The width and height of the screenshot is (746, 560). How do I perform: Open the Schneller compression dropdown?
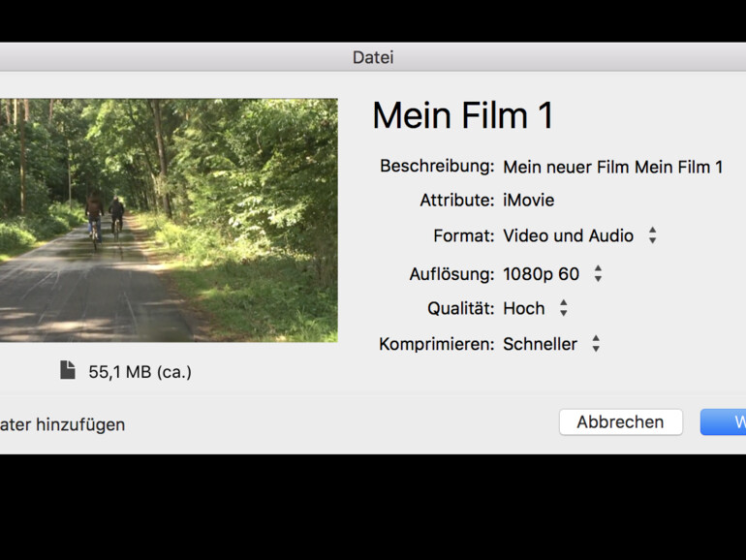(540, 344)
